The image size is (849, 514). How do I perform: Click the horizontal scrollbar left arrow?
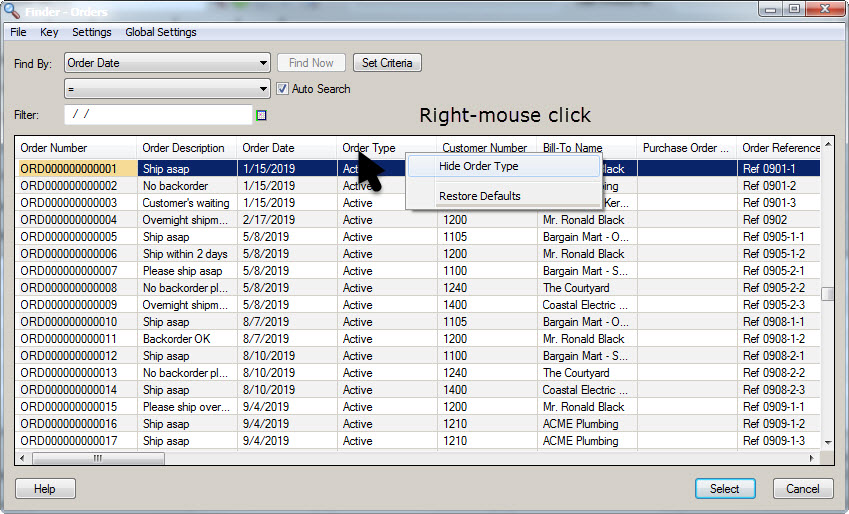click(x=22, y=458)
